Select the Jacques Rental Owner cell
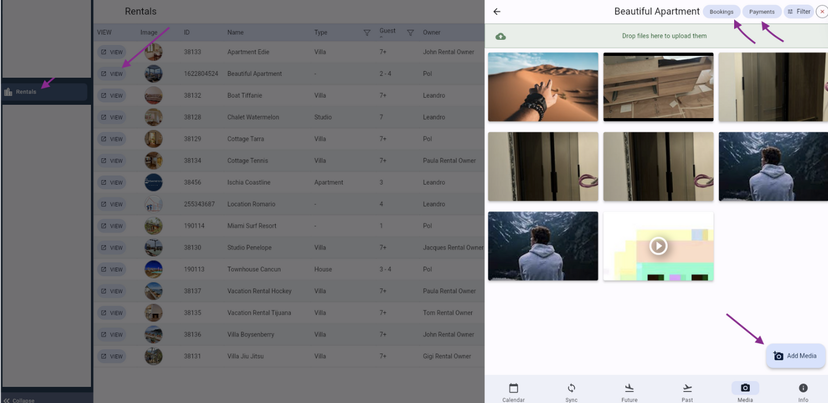828x403 pixels. click(x=453, y=248)
